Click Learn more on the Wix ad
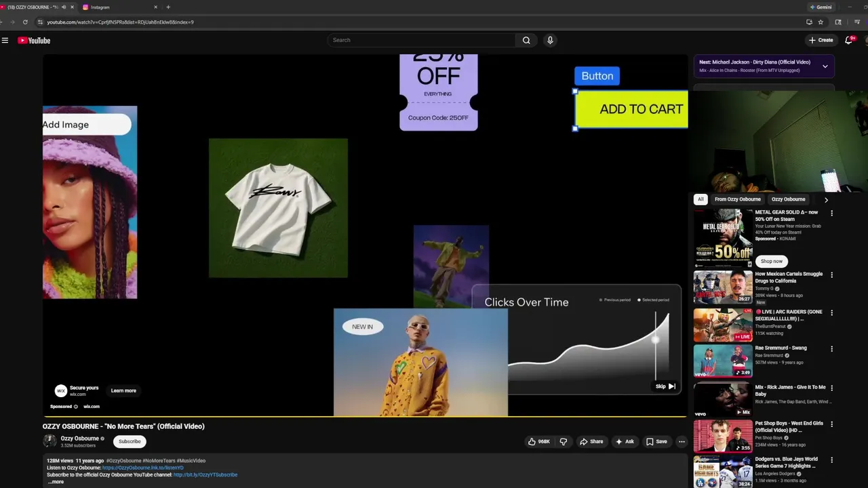Image resolution: width=868 pixels, height=488 pixels. tap(123, 390)
